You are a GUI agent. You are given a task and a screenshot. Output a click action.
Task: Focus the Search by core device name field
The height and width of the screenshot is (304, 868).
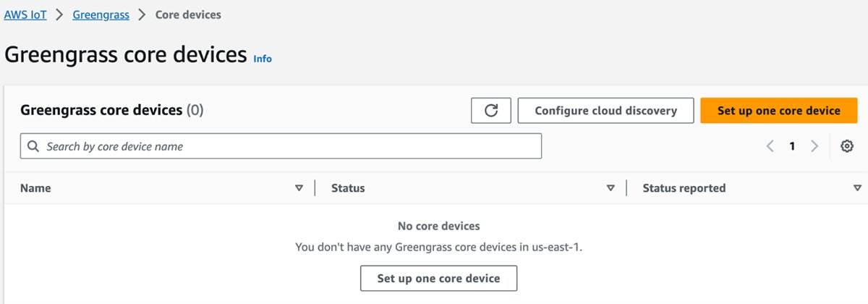coord(289,146)
